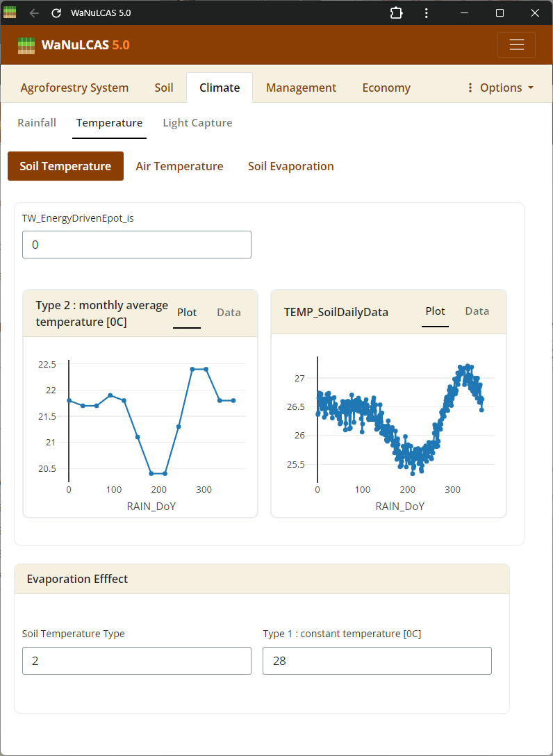
Task: Switch to the Air Temperature pill
Action: point(179,166)
